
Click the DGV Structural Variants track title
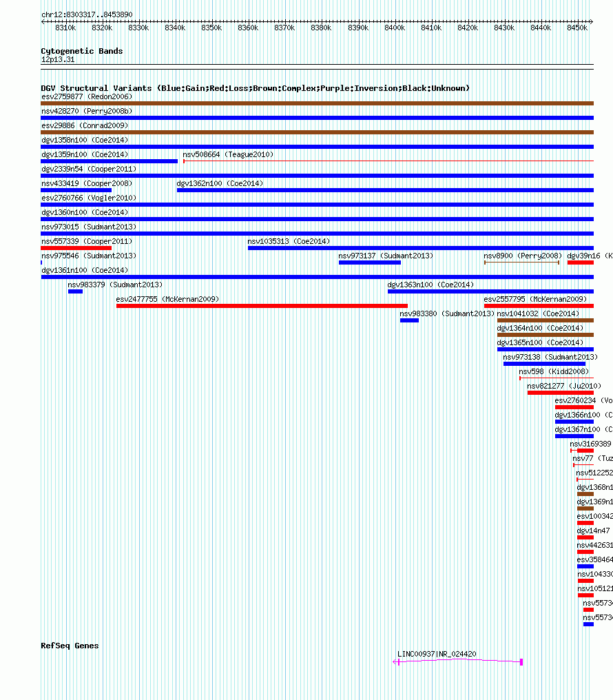pos(256,88)
